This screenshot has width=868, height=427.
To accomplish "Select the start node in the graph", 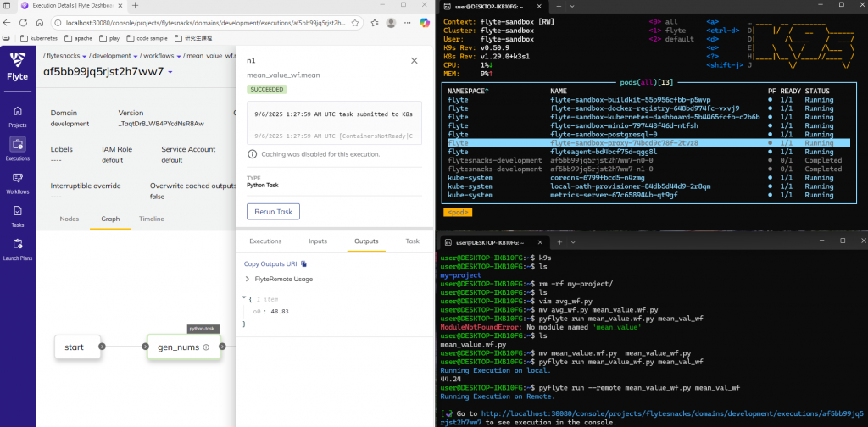I will click(77, 347).
